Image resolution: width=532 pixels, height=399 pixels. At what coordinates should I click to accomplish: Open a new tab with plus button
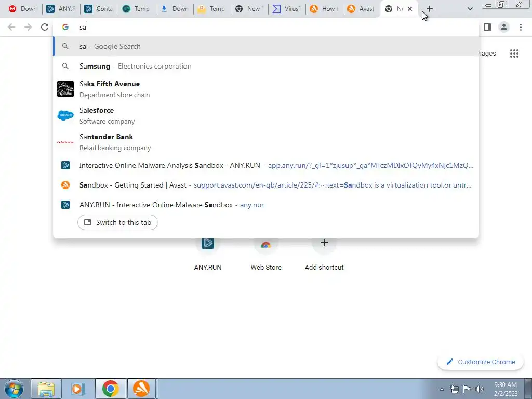pos(430,9)
